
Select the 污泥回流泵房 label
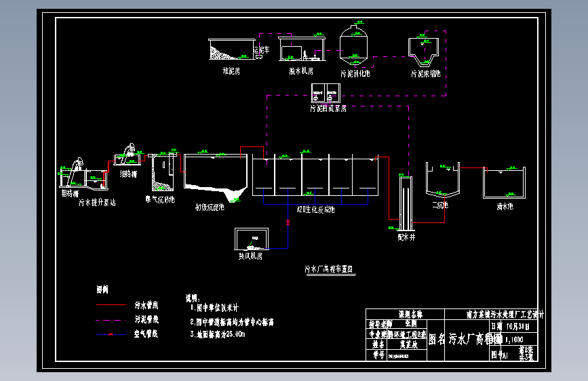point(328,108)
